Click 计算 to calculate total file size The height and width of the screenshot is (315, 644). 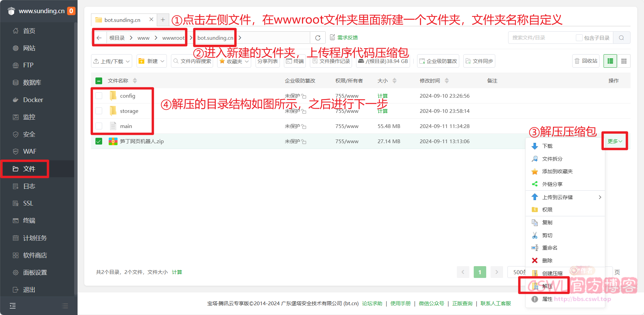tap(177, 272)
